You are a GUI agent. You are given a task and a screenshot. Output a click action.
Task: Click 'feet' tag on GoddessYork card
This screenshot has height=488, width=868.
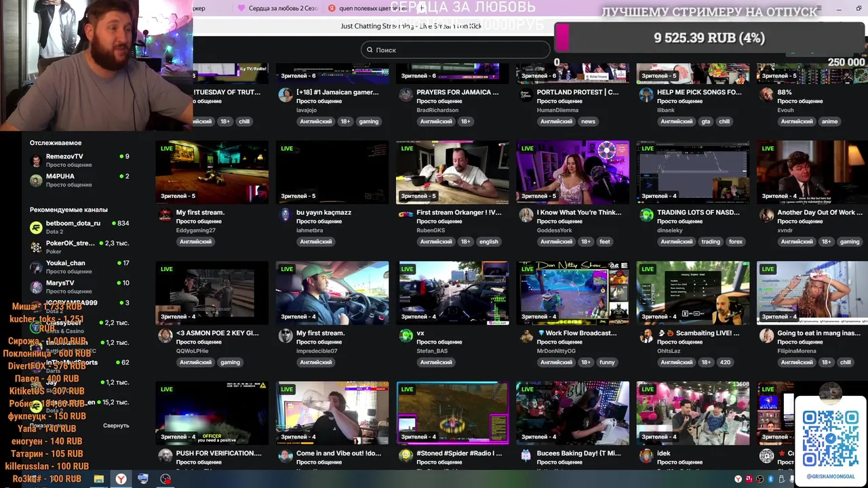(604, 241)
